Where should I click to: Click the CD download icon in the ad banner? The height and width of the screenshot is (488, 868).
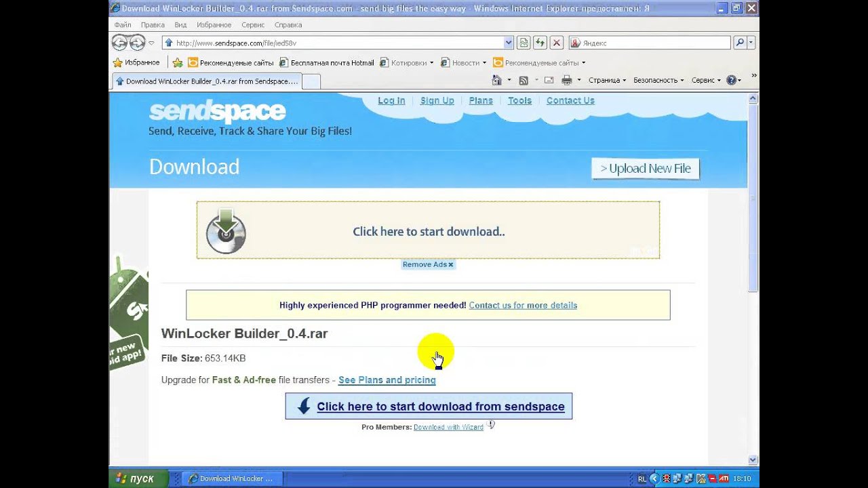(226, 232)
